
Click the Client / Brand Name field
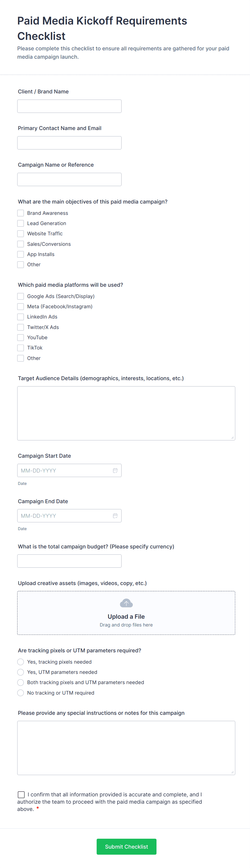pyautogui.click(x=69, y=106)
